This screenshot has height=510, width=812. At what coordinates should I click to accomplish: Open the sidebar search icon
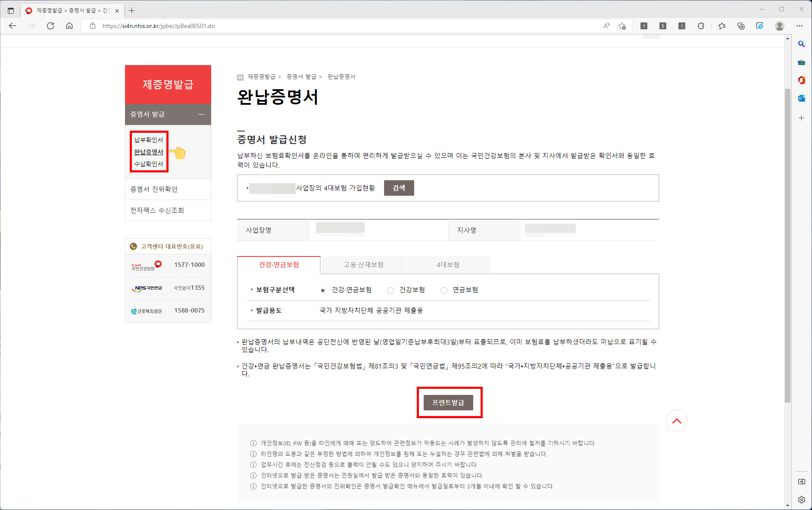pos(802,44)
